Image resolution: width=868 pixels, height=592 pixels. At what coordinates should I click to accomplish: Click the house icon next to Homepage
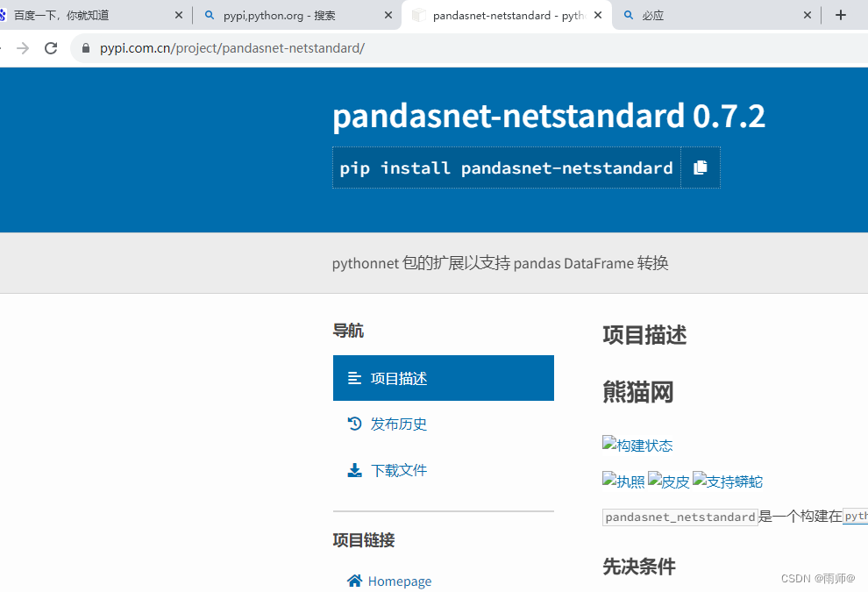coord(355,581)
